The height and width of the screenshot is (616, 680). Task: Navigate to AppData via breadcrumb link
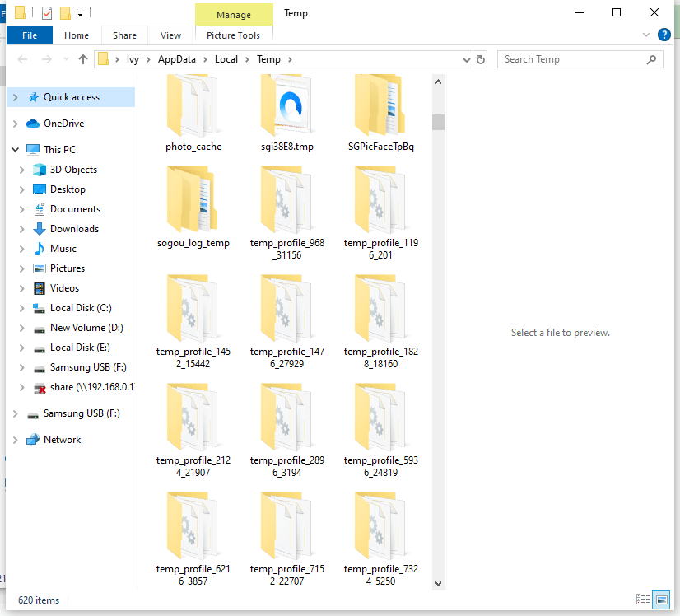(x=175, y=59)
